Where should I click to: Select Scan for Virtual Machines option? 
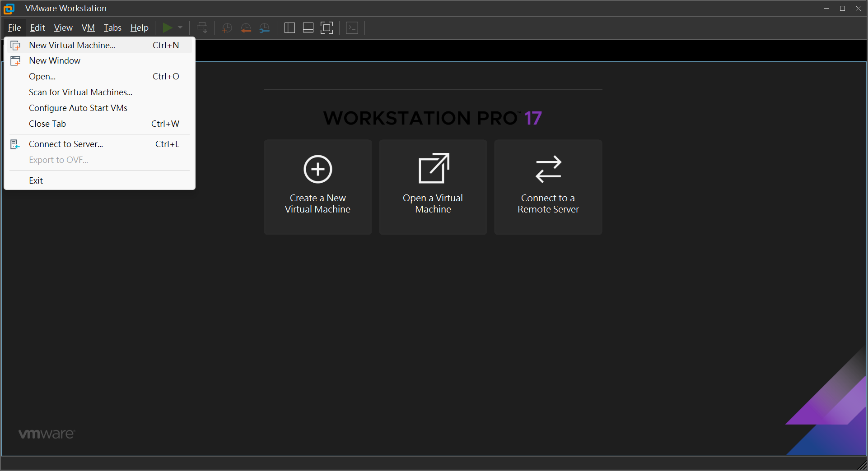click(80, 92)
